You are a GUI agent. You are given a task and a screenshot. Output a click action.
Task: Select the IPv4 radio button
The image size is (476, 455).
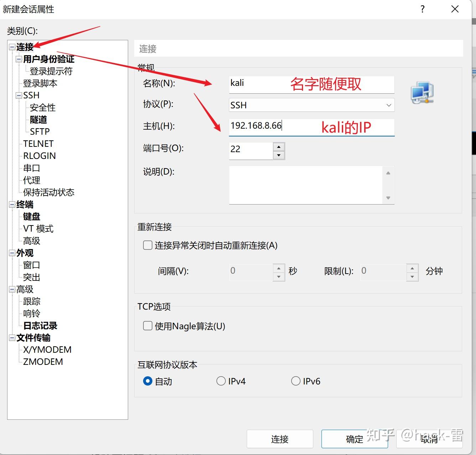point(221,381)
